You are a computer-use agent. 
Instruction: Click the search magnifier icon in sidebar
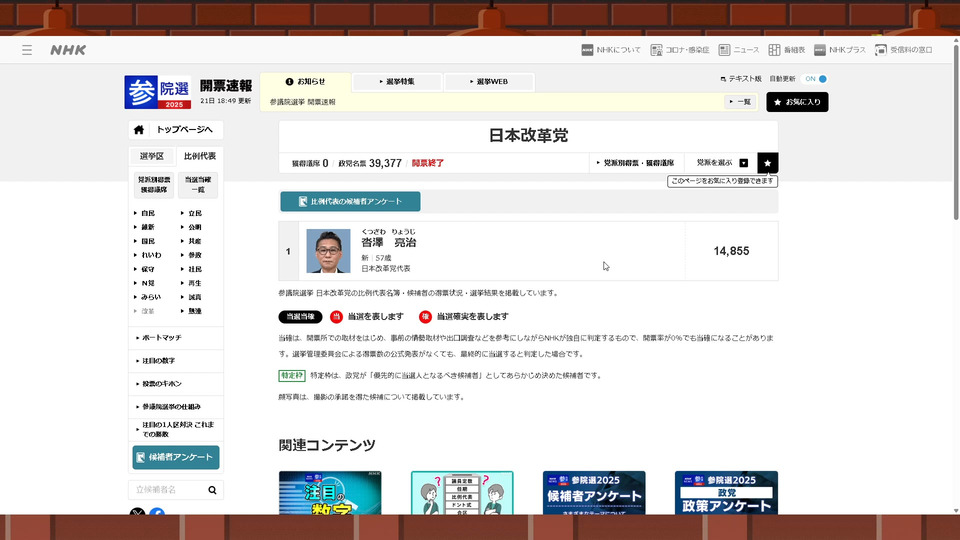pyautogui.click(x=212, y=490)
